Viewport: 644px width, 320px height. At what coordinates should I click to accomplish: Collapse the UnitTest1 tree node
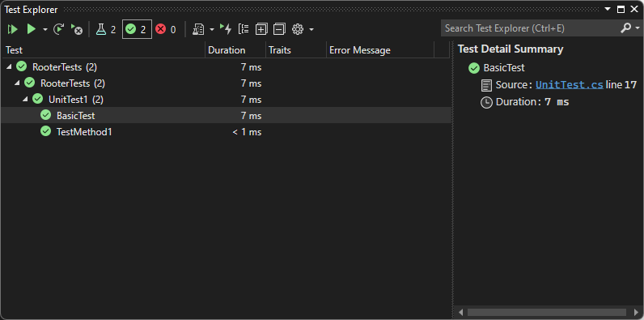25,99
